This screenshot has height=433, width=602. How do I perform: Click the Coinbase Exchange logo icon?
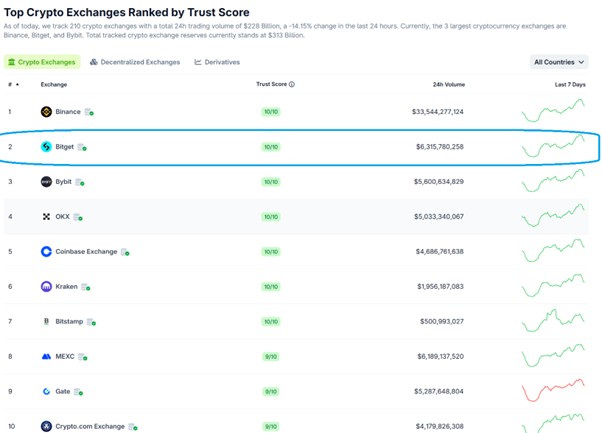point(46,251)
